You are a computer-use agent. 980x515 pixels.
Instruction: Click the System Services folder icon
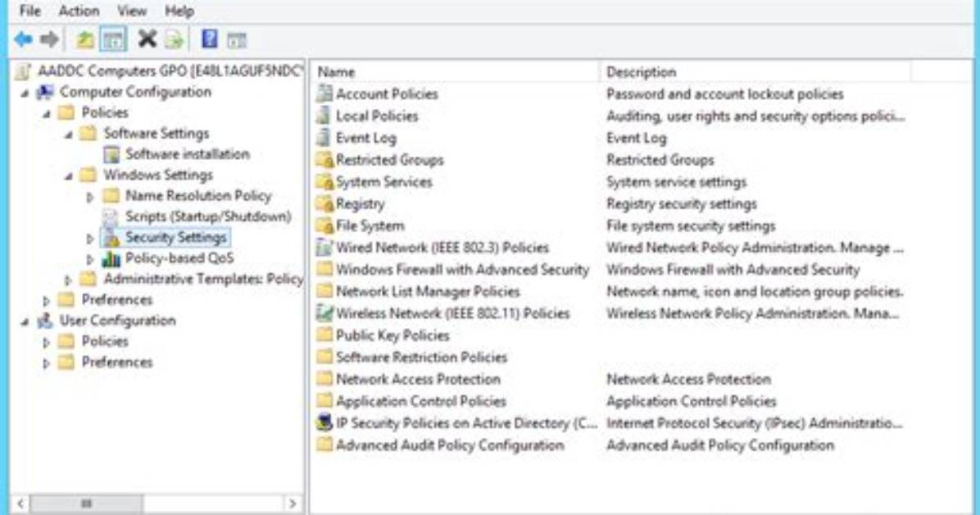(324, 181)
